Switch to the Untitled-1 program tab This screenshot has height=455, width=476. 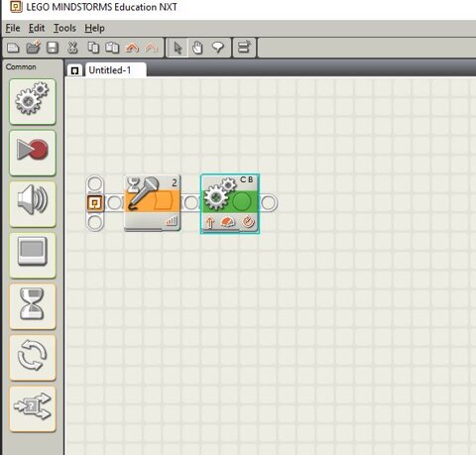(110, 70)
